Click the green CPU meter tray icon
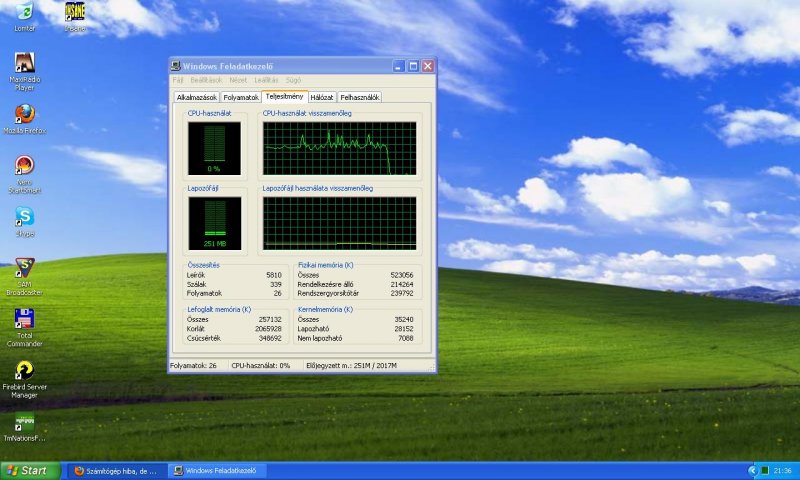Image resolution: width=800 pixels, height=480 pixels. 765,470
